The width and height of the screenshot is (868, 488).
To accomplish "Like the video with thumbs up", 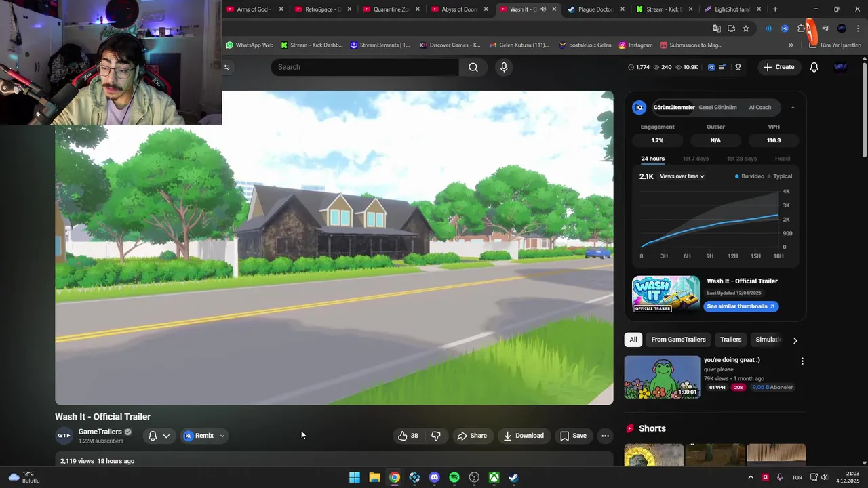I will coord(408,436).
